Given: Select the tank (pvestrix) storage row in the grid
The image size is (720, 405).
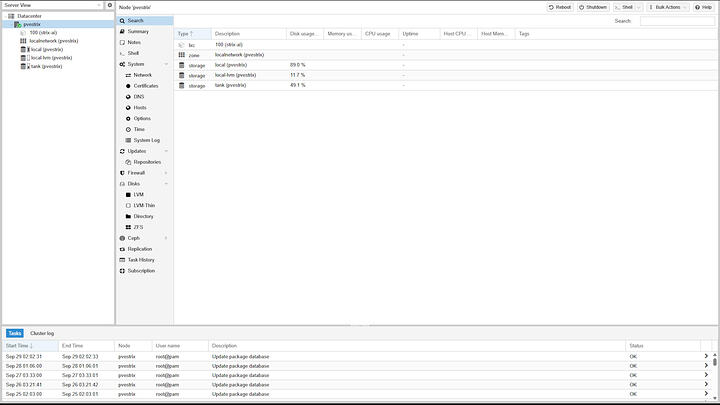Looking at the screenshot, I should click(x=445, y=85).
